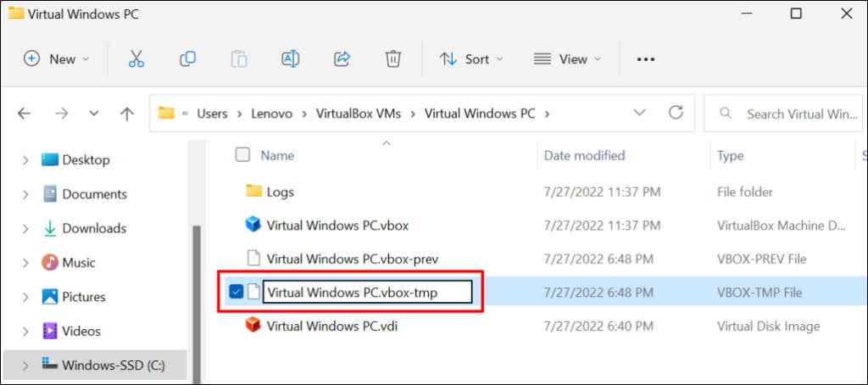Expand the Desktop tree node

pos(24,159)
